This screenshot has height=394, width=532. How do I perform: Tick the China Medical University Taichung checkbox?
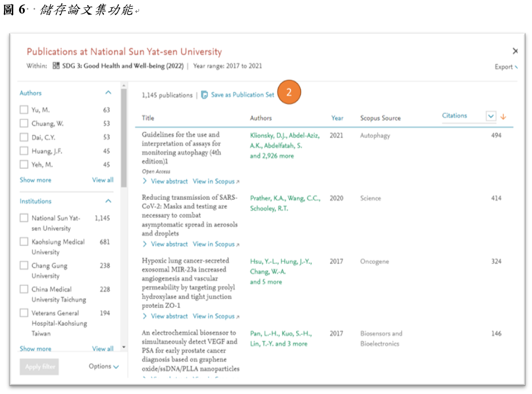24,289
